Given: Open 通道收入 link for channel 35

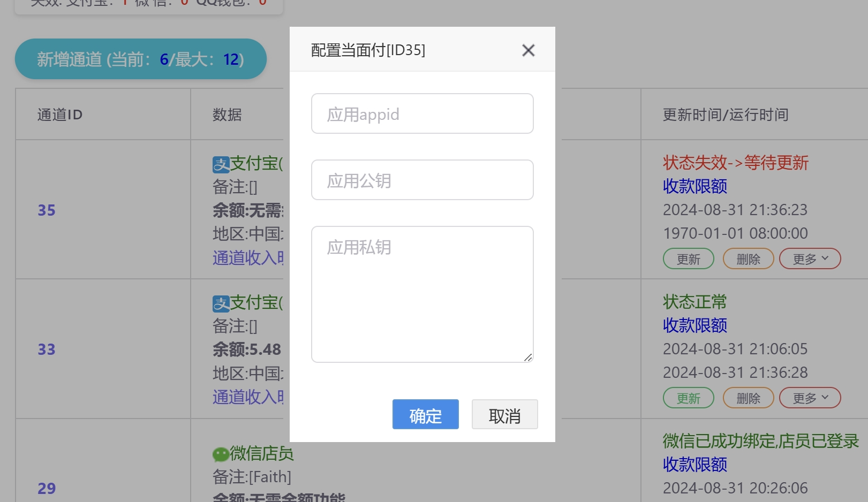Looking at the screenshot, I should pyautogui.click(x=247, y=258).
